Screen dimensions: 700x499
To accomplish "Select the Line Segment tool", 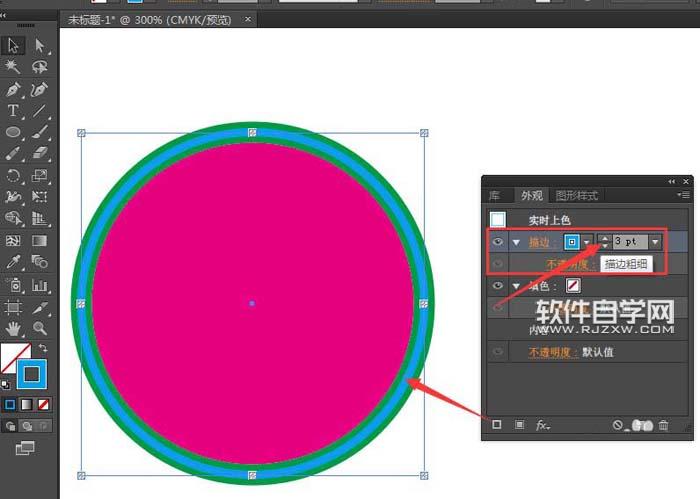I will click(x=40, y=110).
